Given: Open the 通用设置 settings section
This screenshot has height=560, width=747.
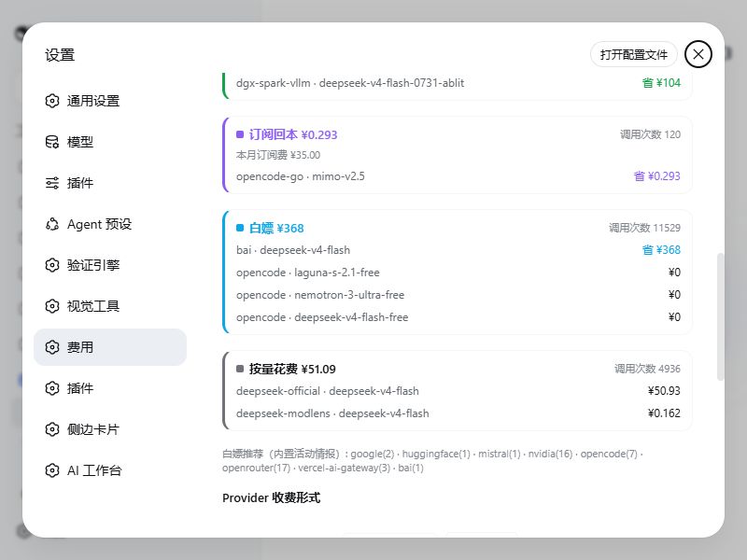Looking at the screenshot, I should point(110,101).
